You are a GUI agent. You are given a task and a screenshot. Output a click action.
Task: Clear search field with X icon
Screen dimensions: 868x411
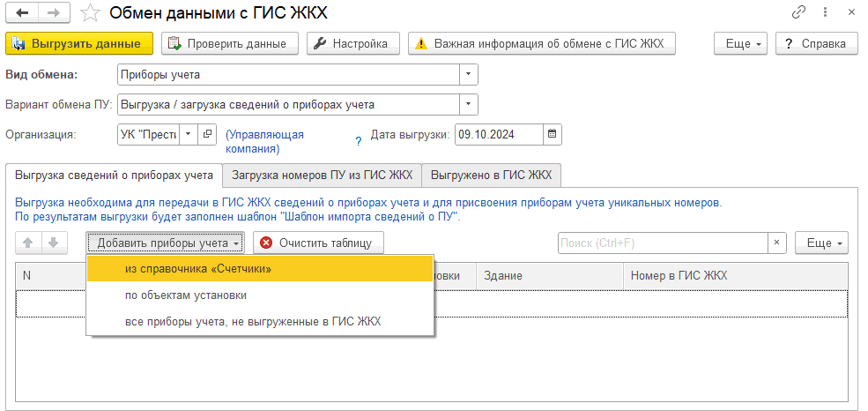(x=777, y=243)
